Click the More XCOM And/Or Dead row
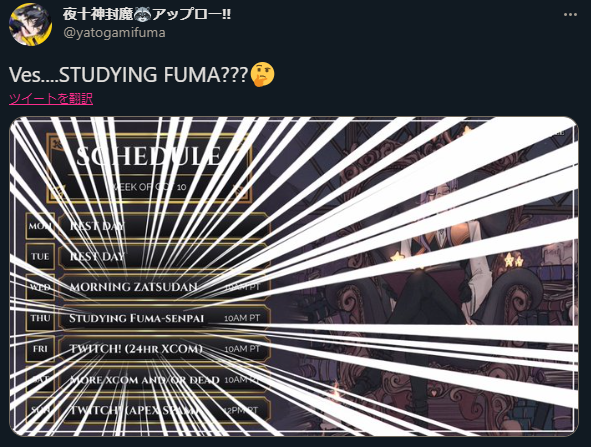Screen dimensions: 591x447 [x=147, y=380]
